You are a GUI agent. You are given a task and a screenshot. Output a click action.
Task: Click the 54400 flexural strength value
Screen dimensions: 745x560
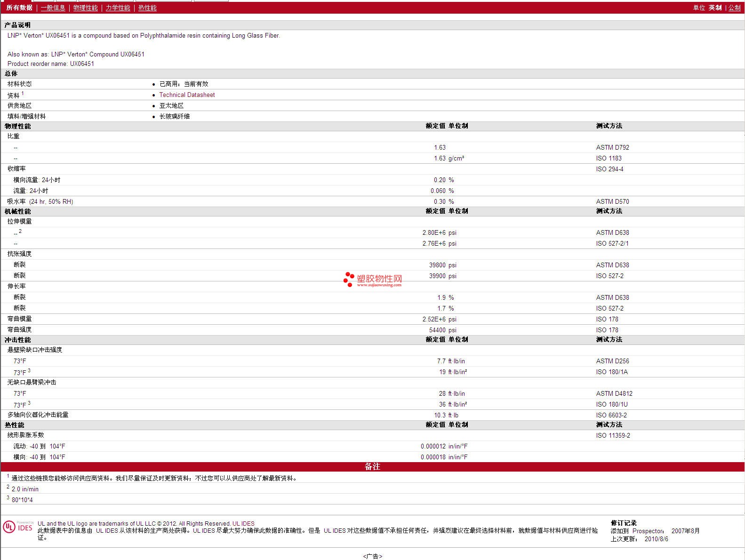437,330
